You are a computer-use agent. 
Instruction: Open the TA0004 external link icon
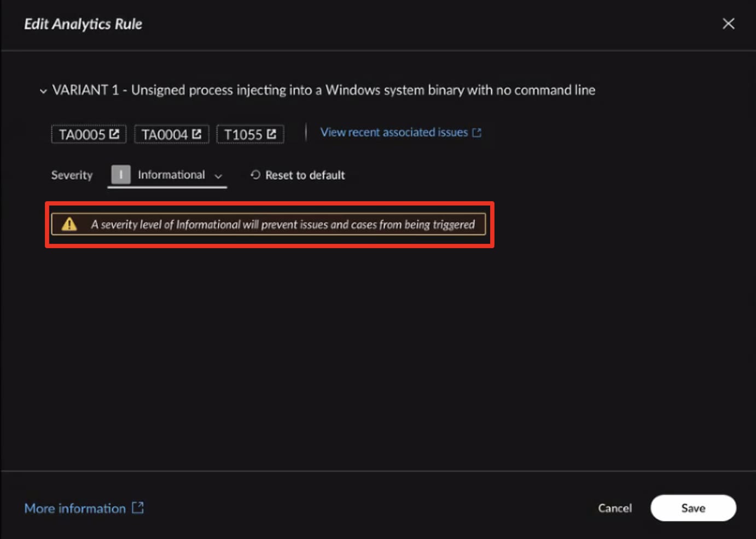coord(197,134)
